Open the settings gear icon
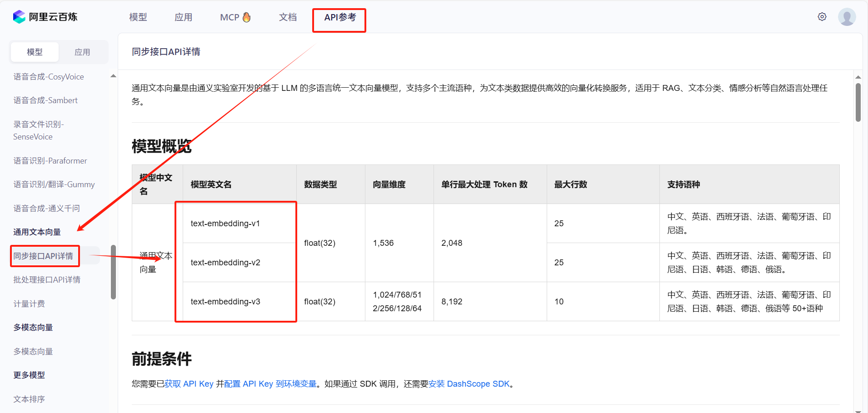 pos(822,17)
